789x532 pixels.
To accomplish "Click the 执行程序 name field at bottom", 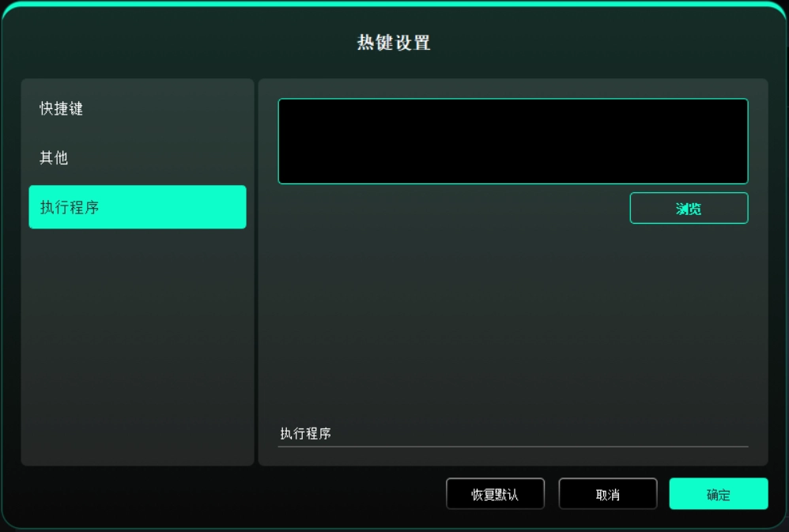I will pos(513,433).
